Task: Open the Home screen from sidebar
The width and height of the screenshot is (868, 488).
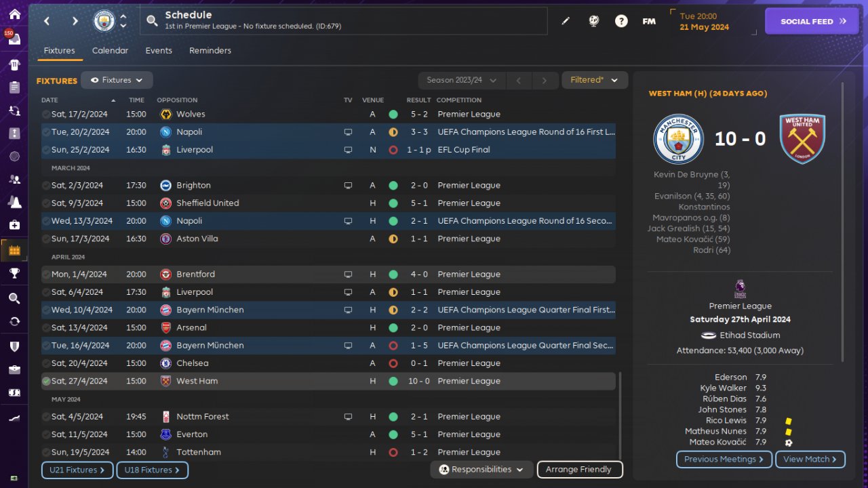Action: (x=14, y=14)
